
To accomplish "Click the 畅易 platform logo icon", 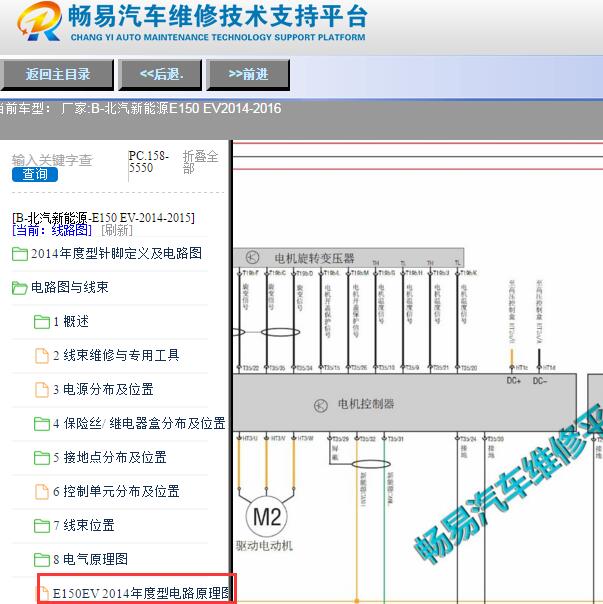I will pos(39,21).
